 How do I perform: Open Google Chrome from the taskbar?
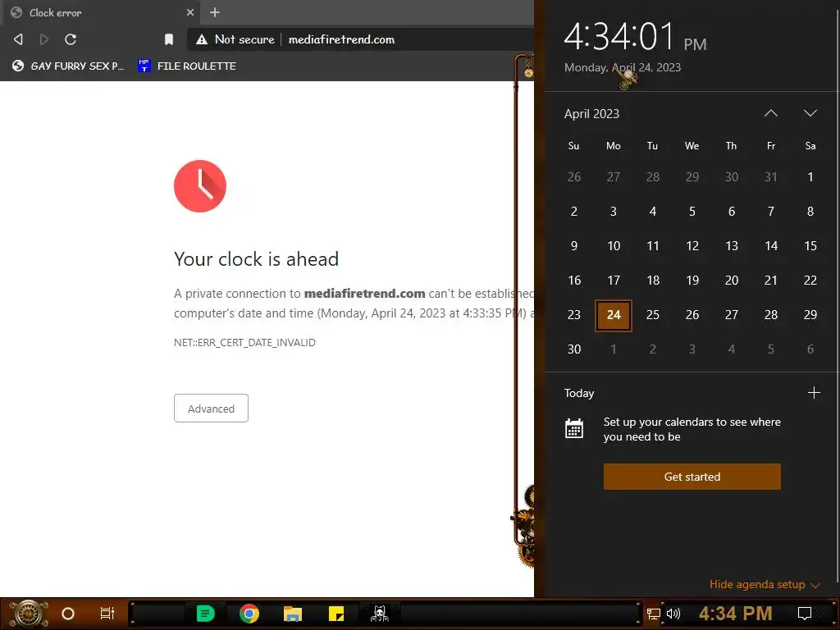249,614
